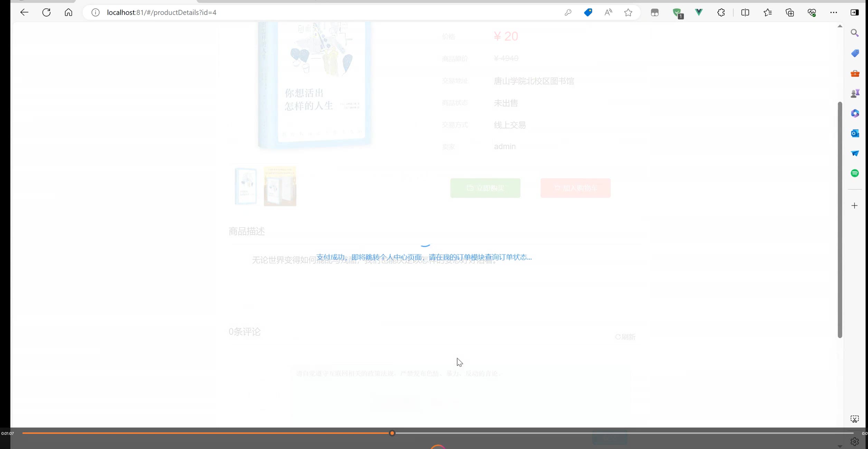
Task: Open the shopping price tag extension
Action: [588, 12]
